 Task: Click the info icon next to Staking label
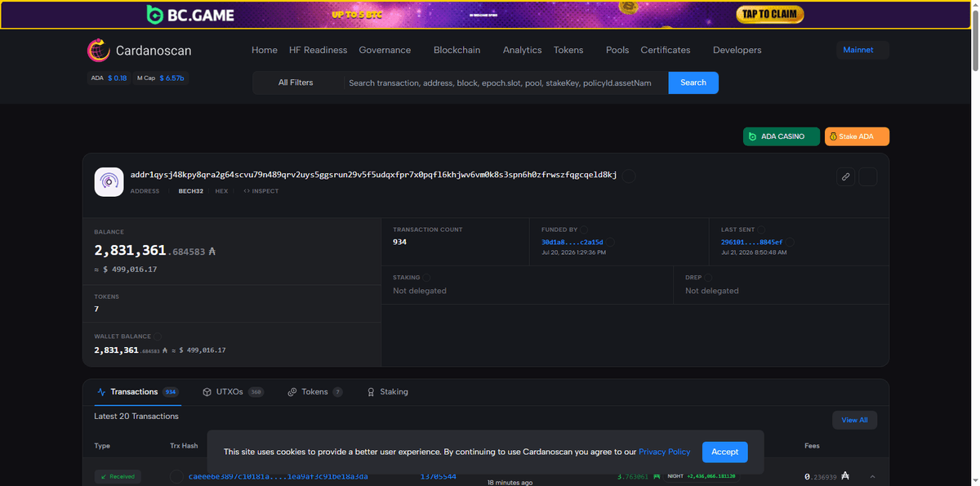tap(426, 278)
